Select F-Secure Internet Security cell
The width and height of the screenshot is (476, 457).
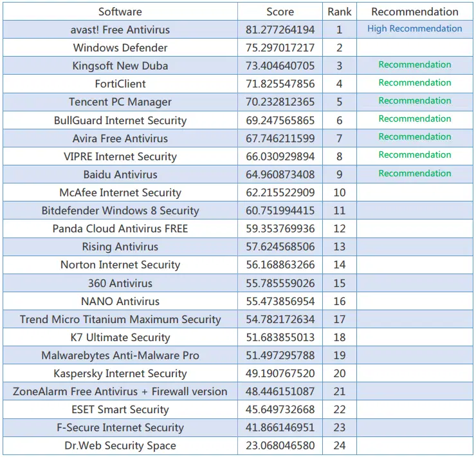(120, 428)
